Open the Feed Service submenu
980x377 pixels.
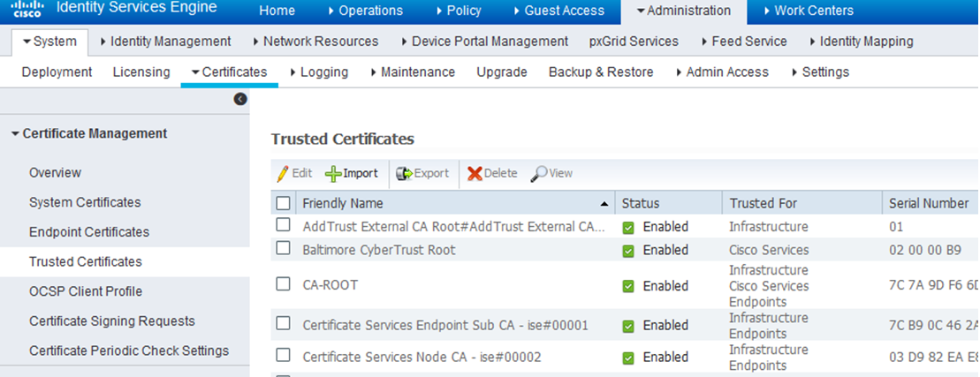pyautogui.click(x=744, y=41)
